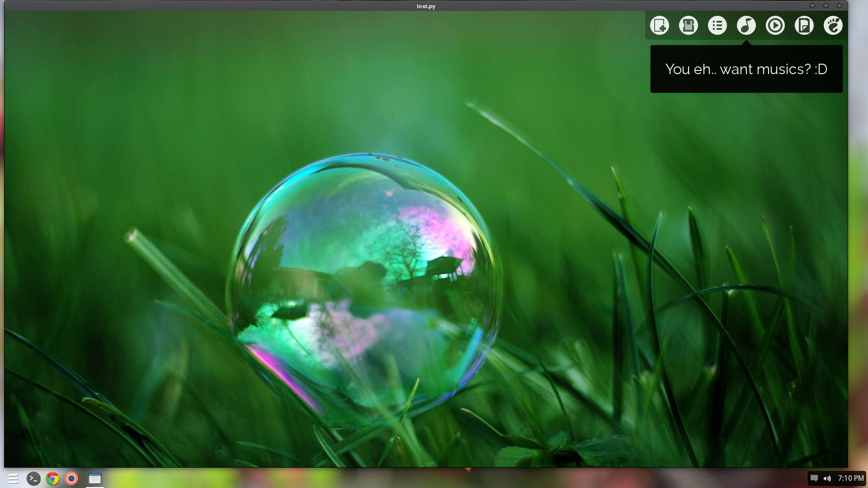Click the document page icon in toolbar
868x488 pixels.
click(804, 25)
